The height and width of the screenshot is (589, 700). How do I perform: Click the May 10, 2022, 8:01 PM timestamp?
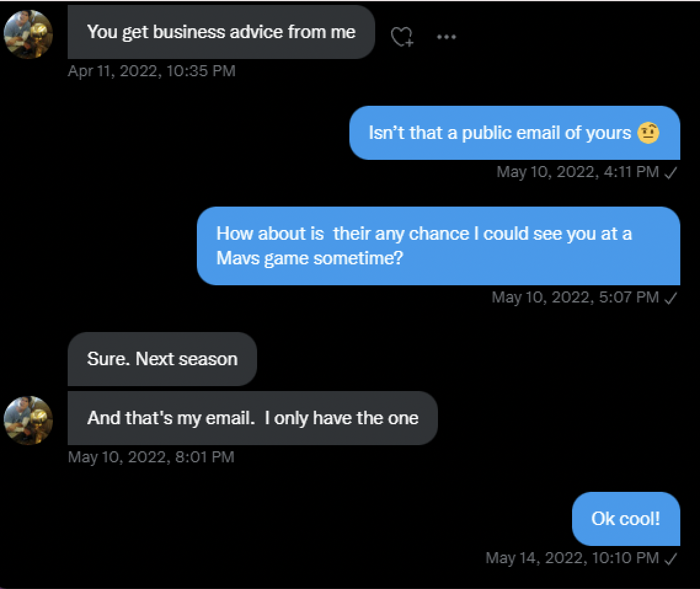(x=151, y=457)
